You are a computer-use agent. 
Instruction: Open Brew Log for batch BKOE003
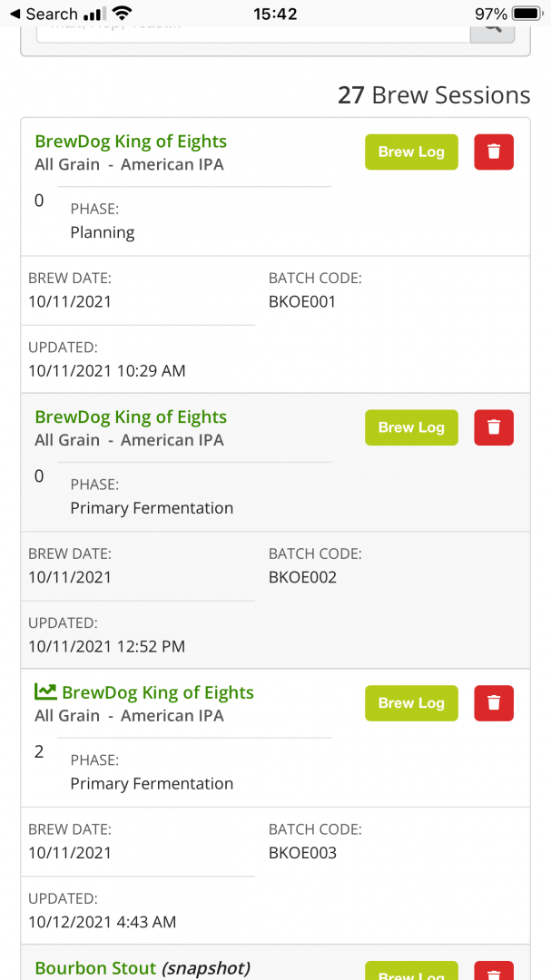tap(411, 703)
